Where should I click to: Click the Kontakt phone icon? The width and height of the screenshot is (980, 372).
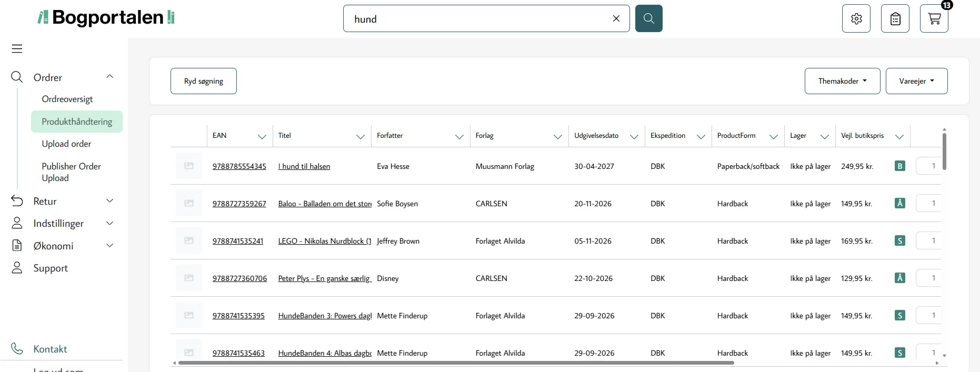(x=17, y=349)
